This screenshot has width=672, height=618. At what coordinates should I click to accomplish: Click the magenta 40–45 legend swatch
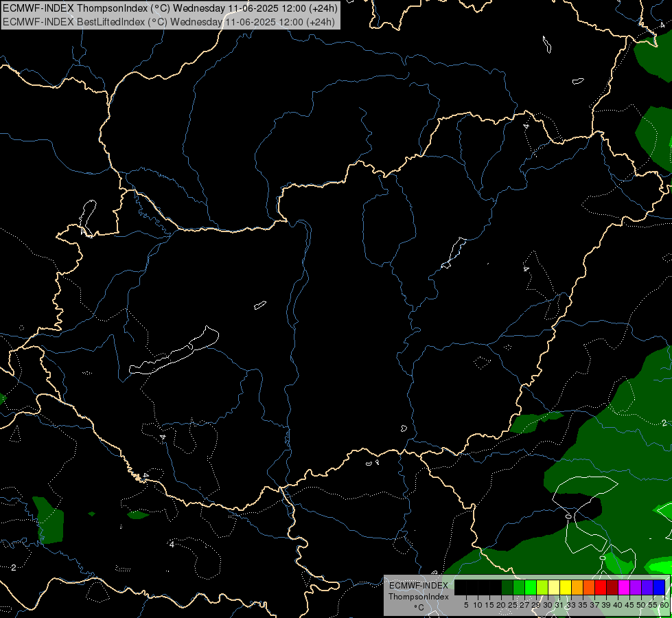624,587
